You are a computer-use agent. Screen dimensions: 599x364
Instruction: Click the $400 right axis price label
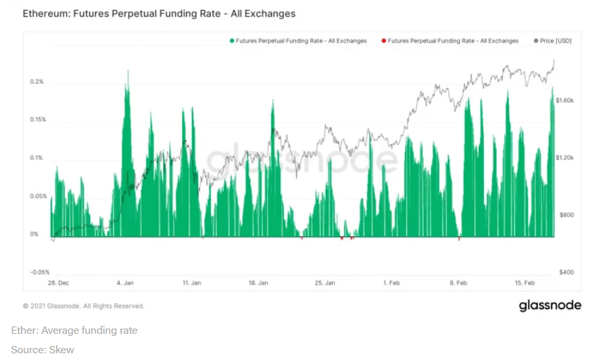pyautogui.click(x=566, y=272)
